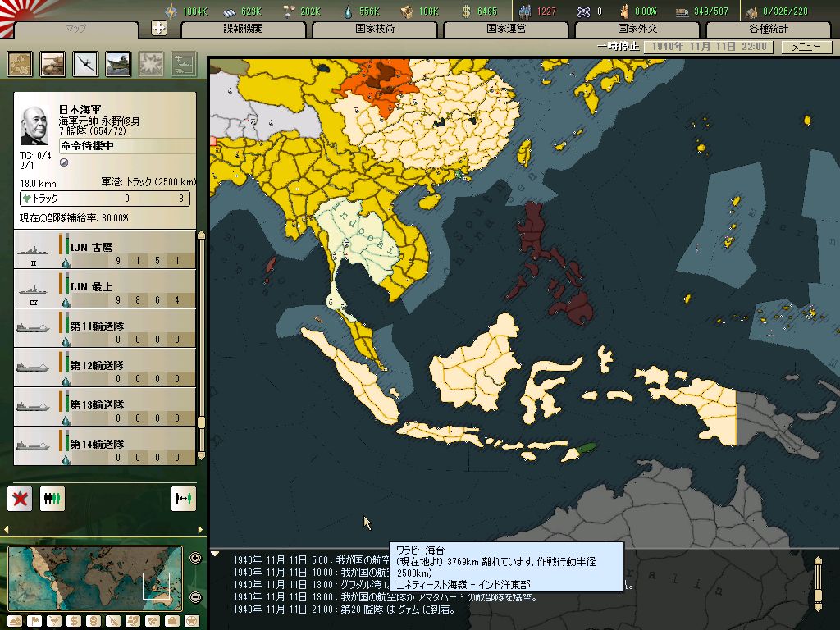Select the 第11輸送隊 transport row
This screenshot has width=840, height=630.
pyautogui.click(x=105, y=328)
